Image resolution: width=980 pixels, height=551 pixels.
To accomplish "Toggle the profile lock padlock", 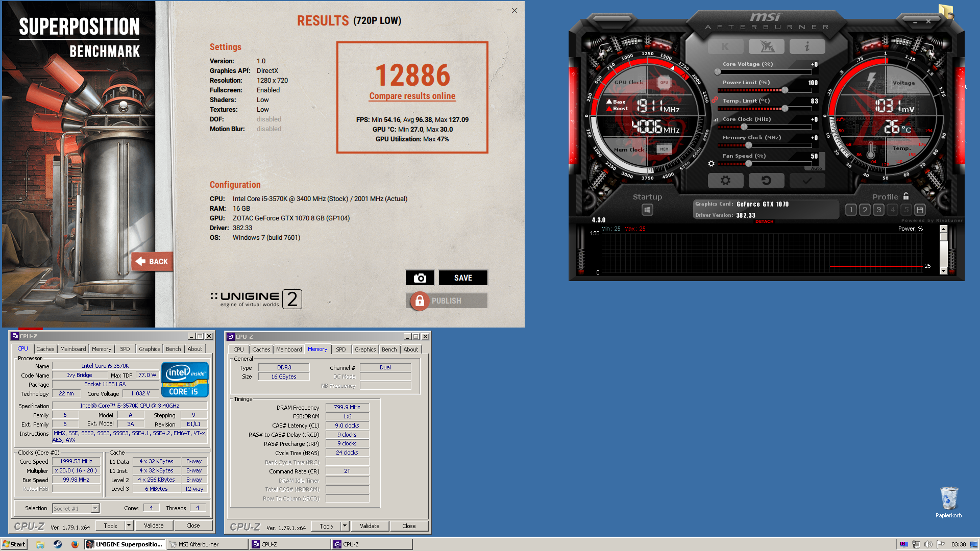I will tap(906, 196).
